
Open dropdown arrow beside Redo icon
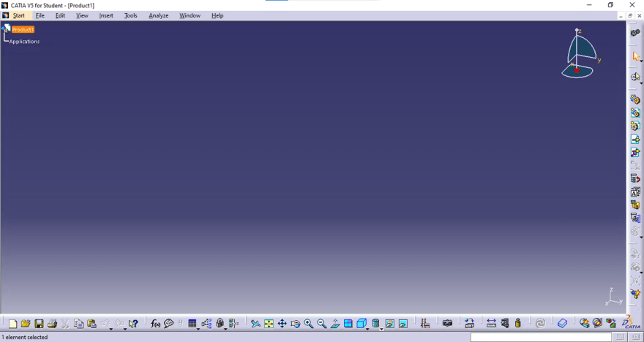[x=125, y=328]
